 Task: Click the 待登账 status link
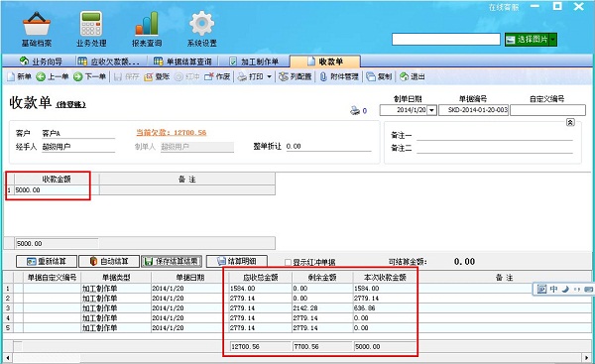pyautogui.click(x=71, y=104)
